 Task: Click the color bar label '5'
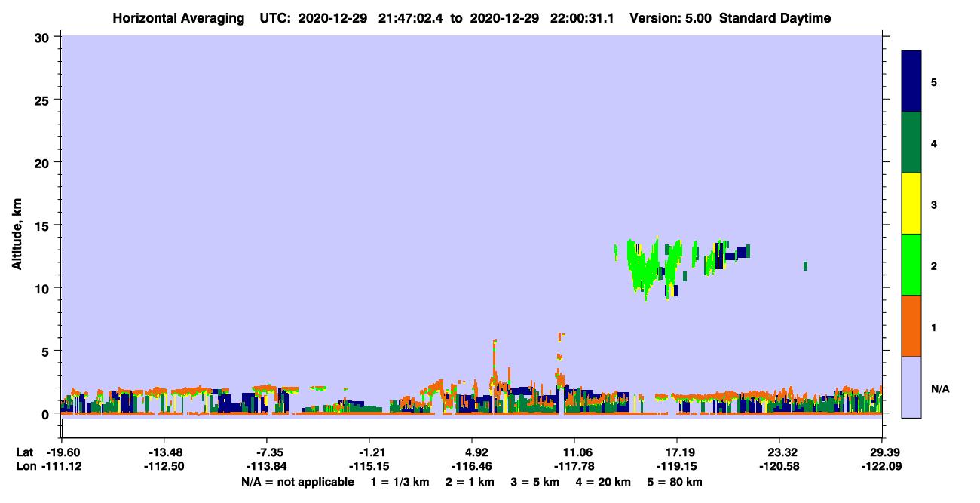(x=934, y=82)
